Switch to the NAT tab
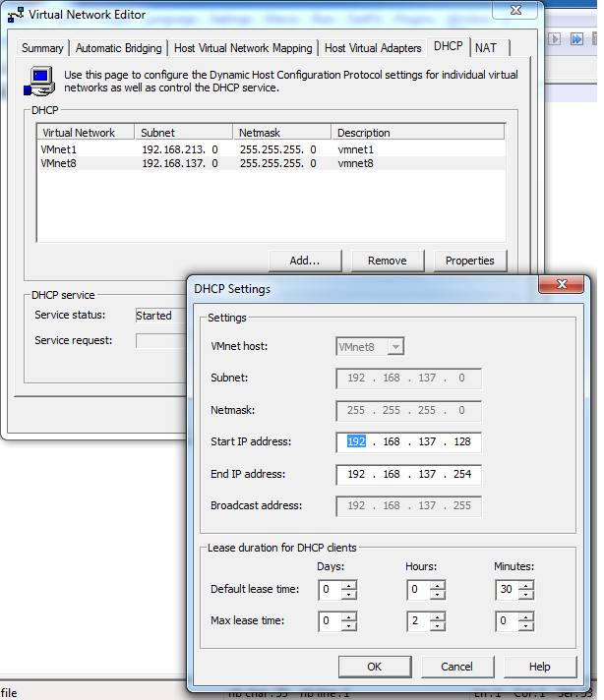The width and height of the screenshot is (604, 700). [486, 47]
